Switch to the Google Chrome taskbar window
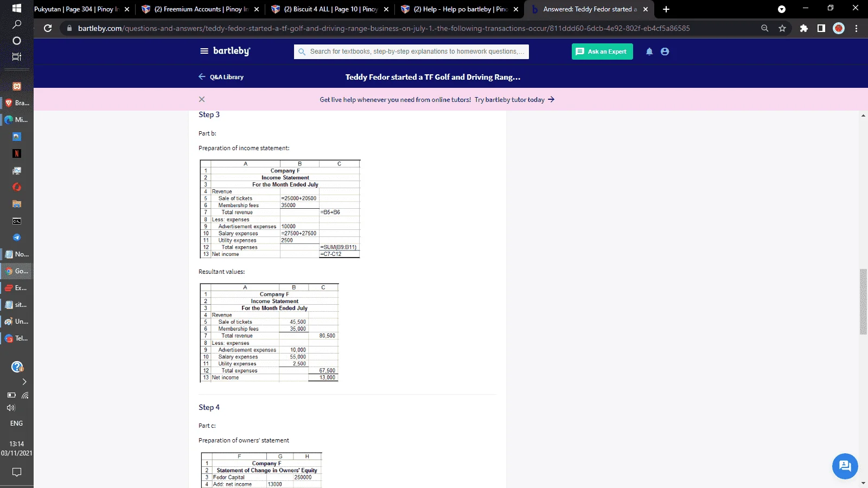 click(x=17, y=271)
